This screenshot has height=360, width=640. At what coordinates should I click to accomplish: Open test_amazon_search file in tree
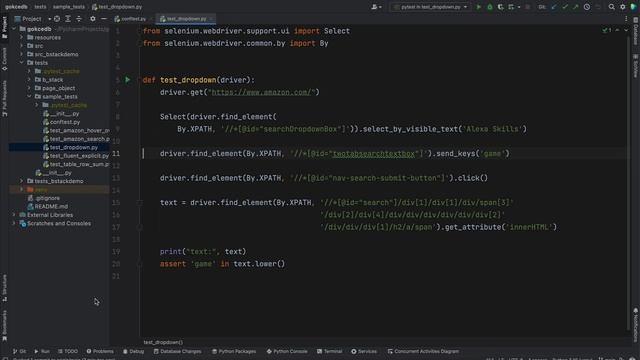(x=76, y=139)
